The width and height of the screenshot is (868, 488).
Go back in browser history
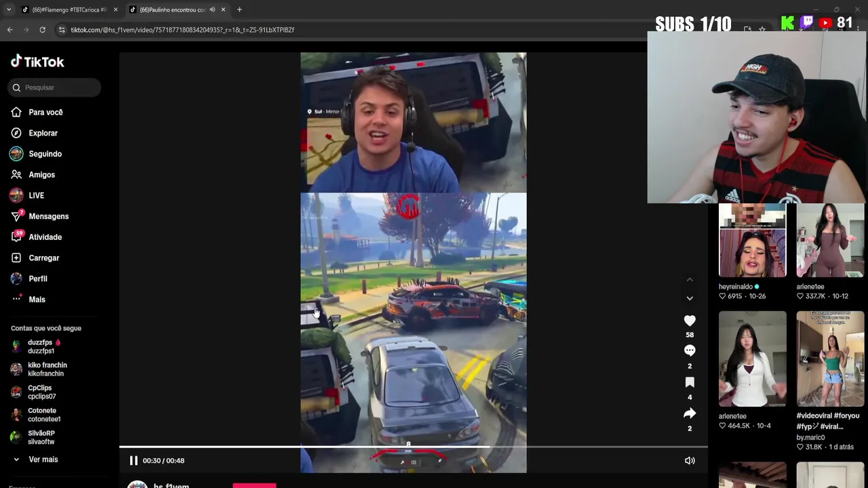tap(9, 30)
